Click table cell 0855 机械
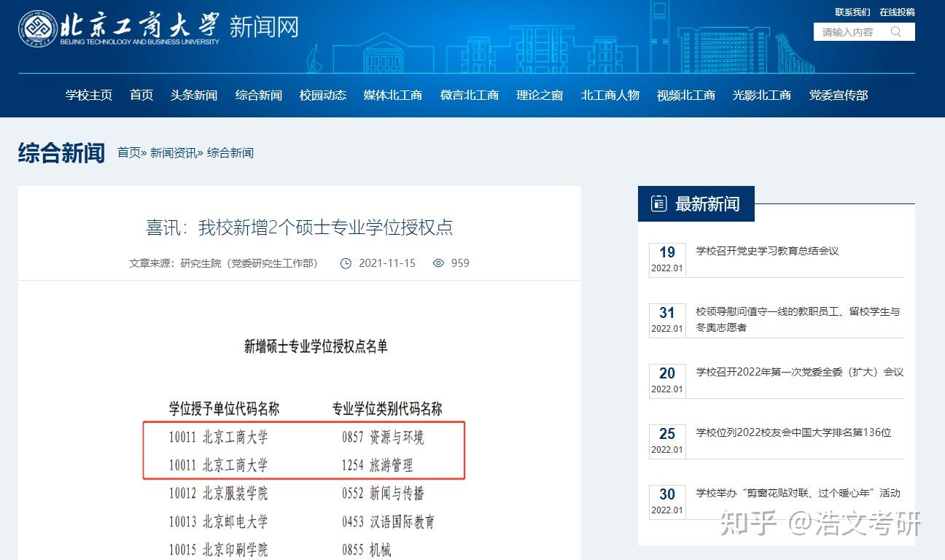The height and width of the screenshot is (560, 945). point(367,550)
